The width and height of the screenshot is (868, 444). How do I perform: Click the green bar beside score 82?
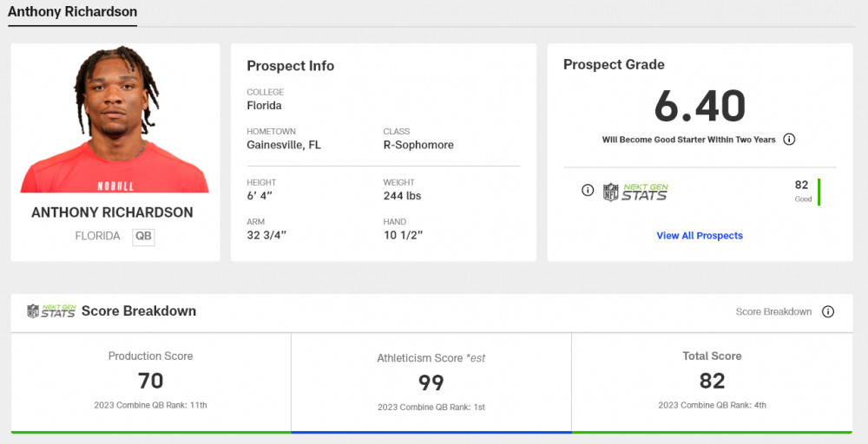[x=819, y=192]
